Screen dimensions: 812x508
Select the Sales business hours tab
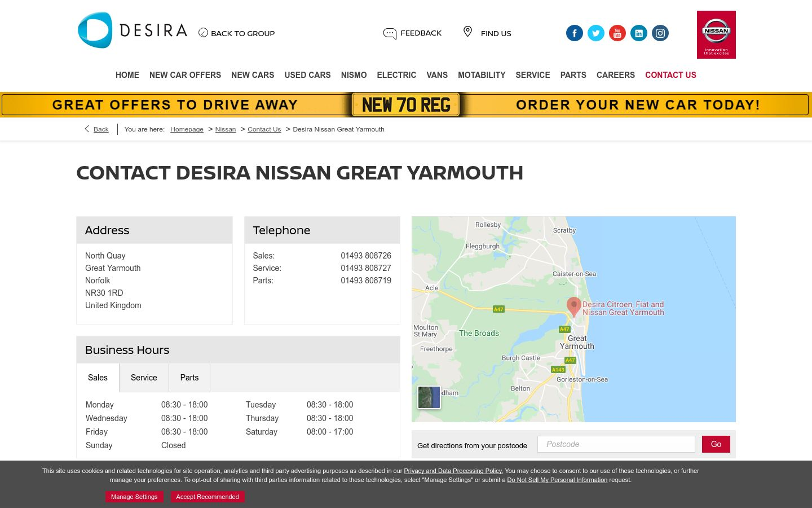point(98,378)
